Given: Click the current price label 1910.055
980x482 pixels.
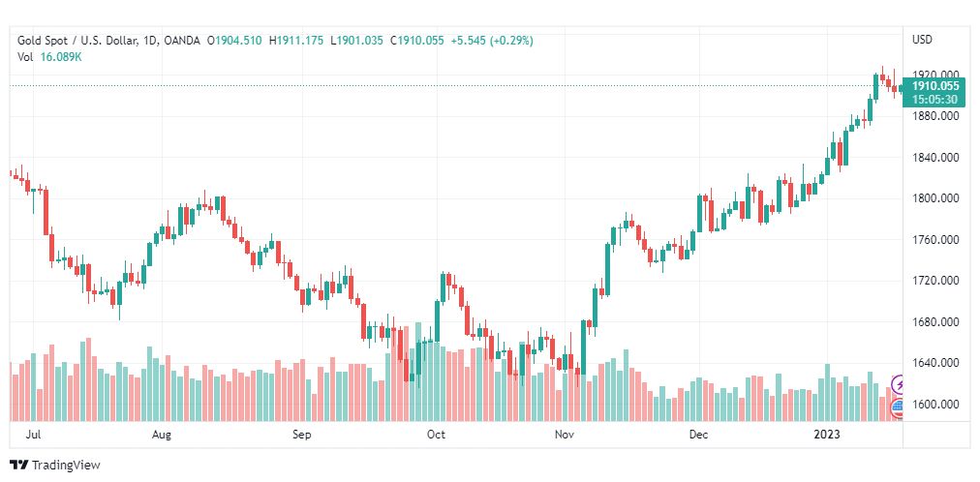Looking at the screenshot, I should click(x=935, y=86).
